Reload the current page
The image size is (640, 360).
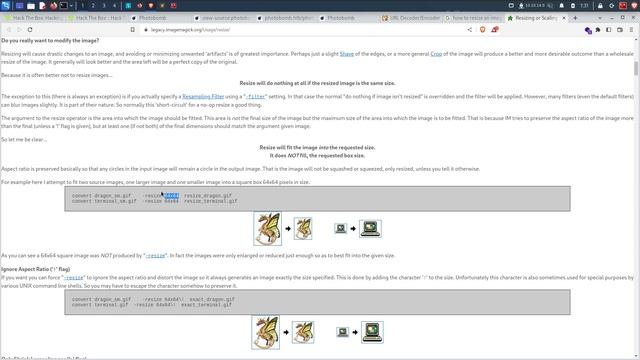[x=30, y=29]
